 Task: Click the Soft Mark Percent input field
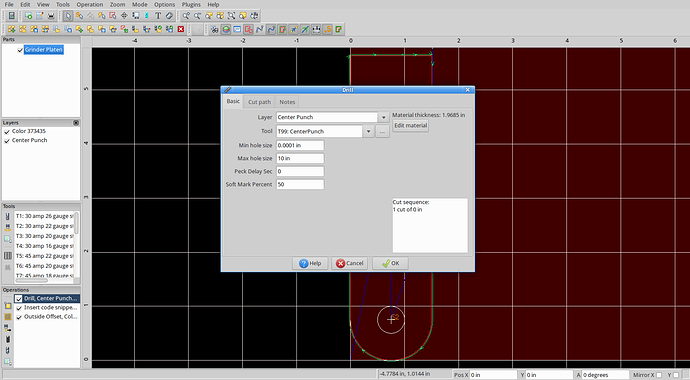click(x=300, y=184)
